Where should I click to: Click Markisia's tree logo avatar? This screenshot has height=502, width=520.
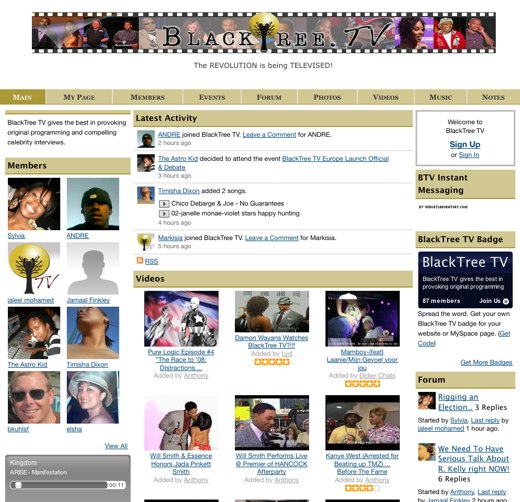pyautogui.click(x=146, y=242)
